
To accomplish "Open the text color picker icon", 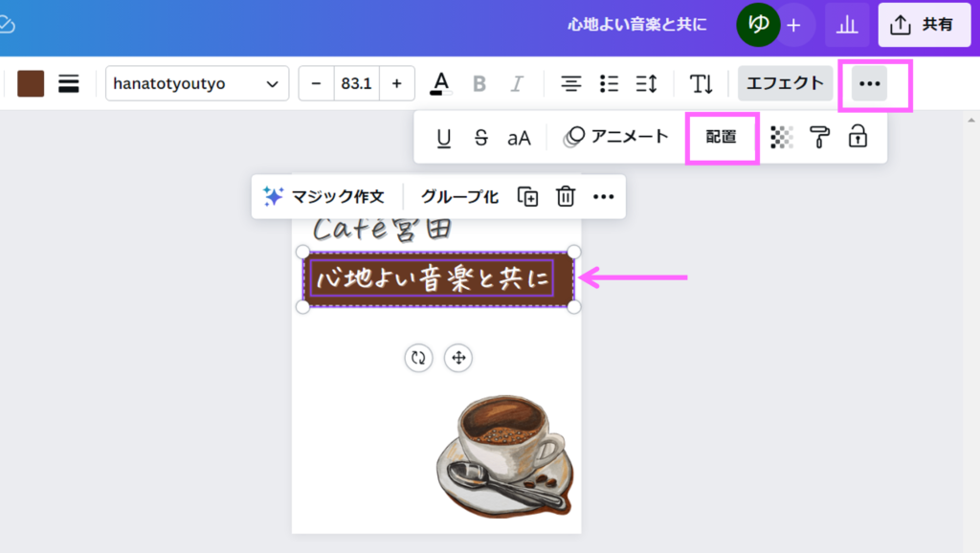I will pyautogui.click(x=440, y=83).
